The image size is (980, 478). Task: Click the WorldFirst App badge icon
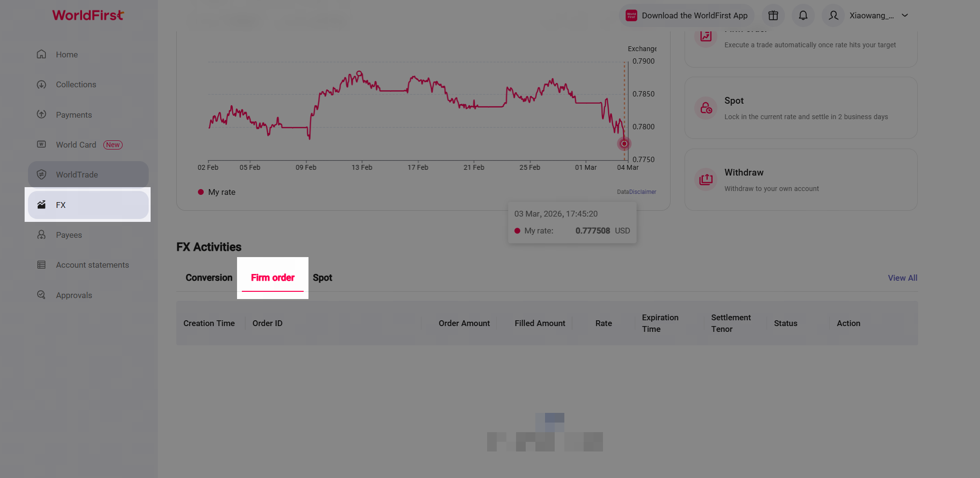tap(631, 15)
